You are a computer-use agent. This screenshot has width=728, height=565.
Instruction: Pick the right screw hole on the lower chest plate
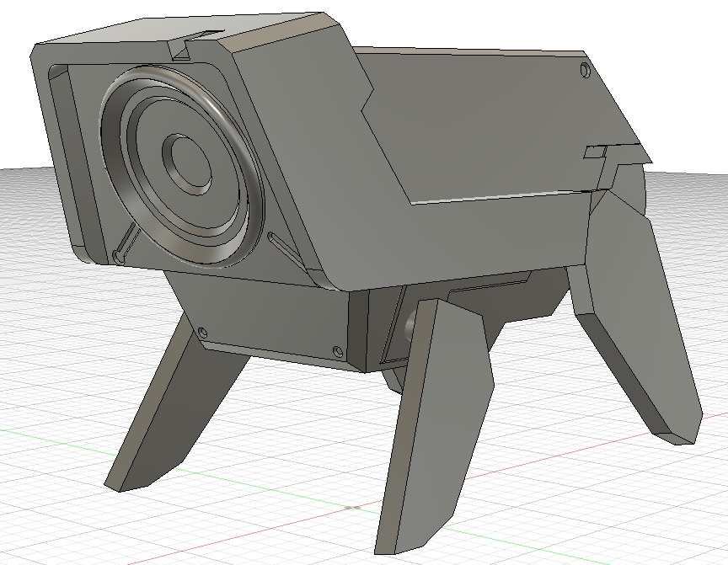coord(338,350)
